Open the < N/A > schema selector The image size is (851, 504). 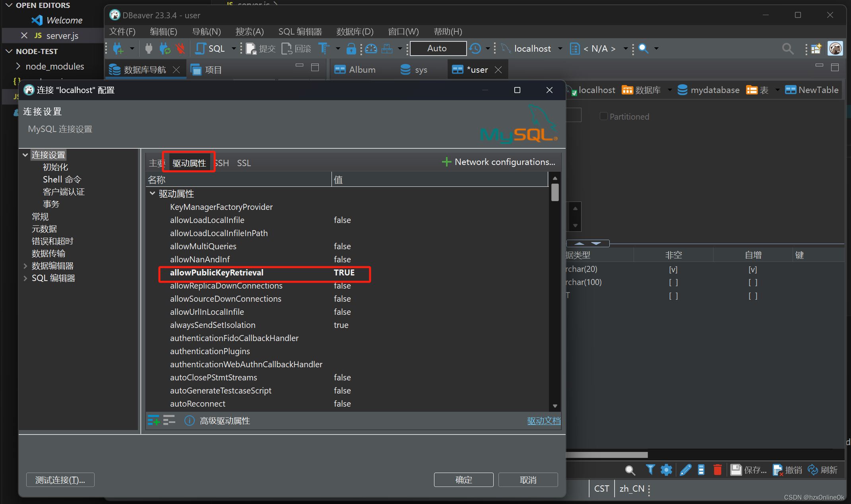click(x=599, y=48)
